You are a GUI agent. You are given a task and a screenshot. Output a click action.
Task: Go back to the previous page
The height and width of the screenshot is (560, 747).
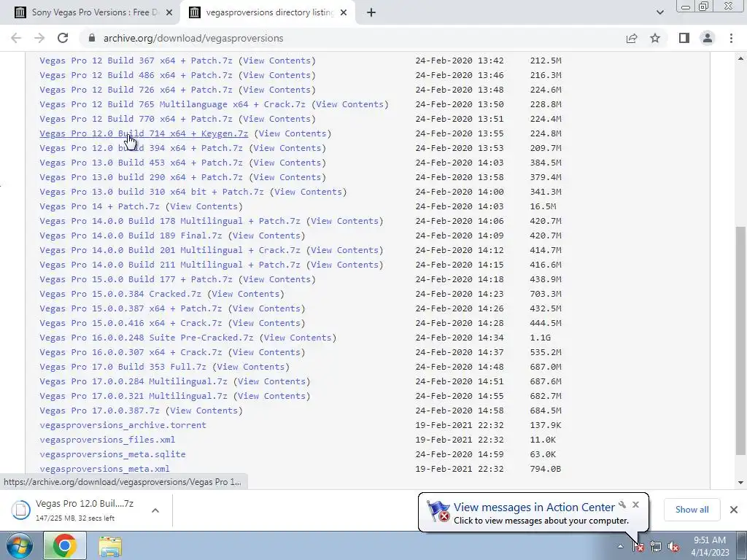(x=16, y=38)
